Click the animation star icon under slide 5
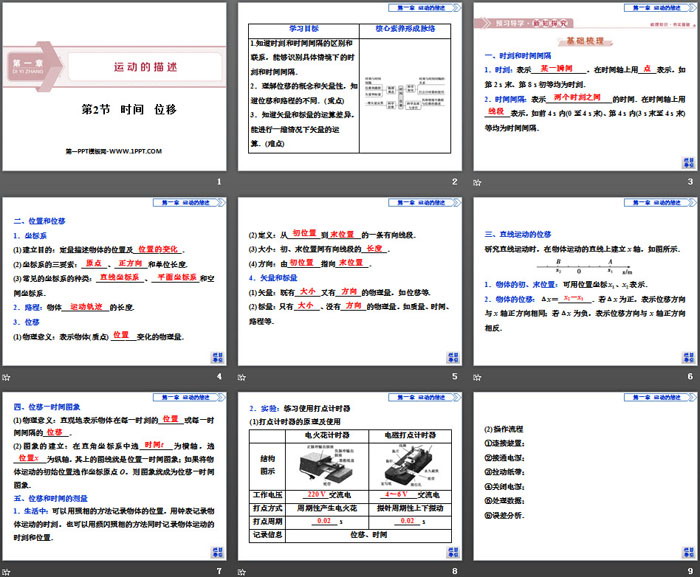Viewport: 700px width, 577px height. point(242,376)
